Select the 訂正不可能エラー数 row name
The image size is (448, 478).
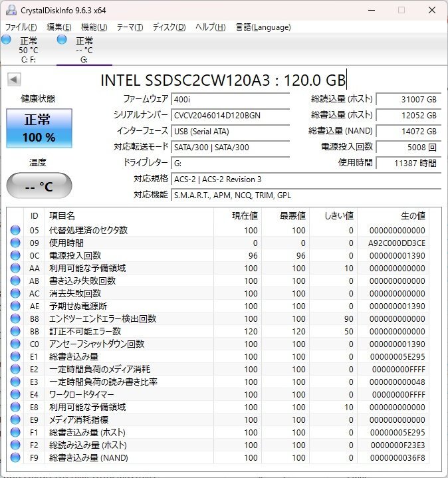click(85, 331)
